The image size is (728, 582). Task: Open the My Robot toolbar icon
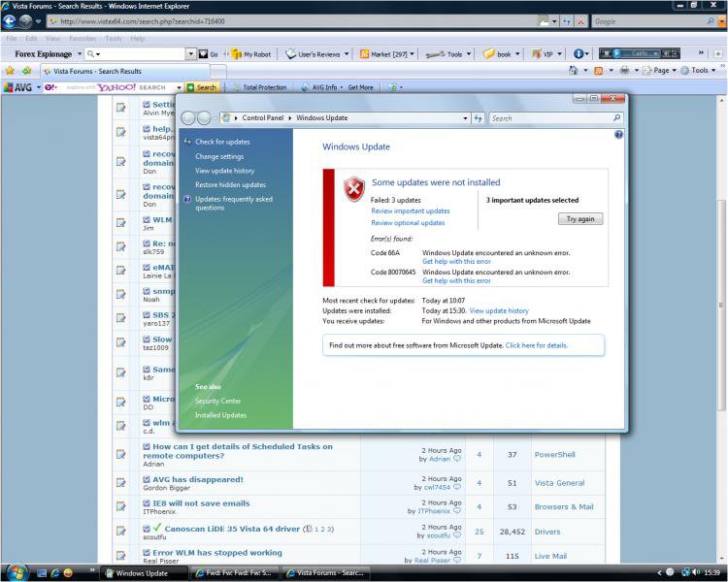click(250, 54)
